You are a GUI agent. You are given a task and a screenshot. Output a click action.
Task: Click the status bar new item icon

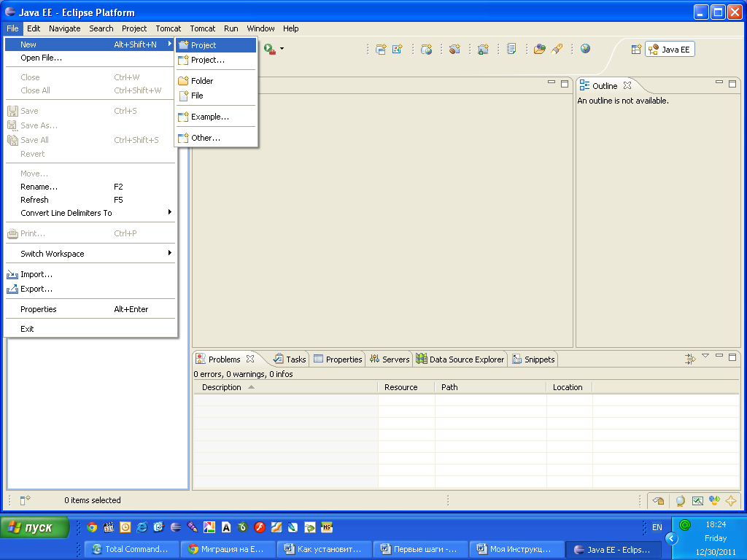tap(25, 500)
